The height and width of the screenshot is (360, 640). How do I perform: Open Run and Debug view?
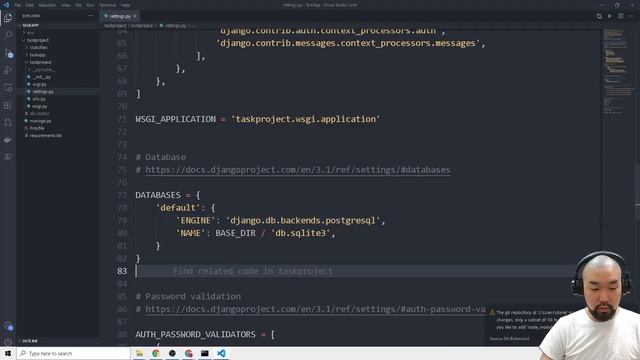(x=8, y=70)
